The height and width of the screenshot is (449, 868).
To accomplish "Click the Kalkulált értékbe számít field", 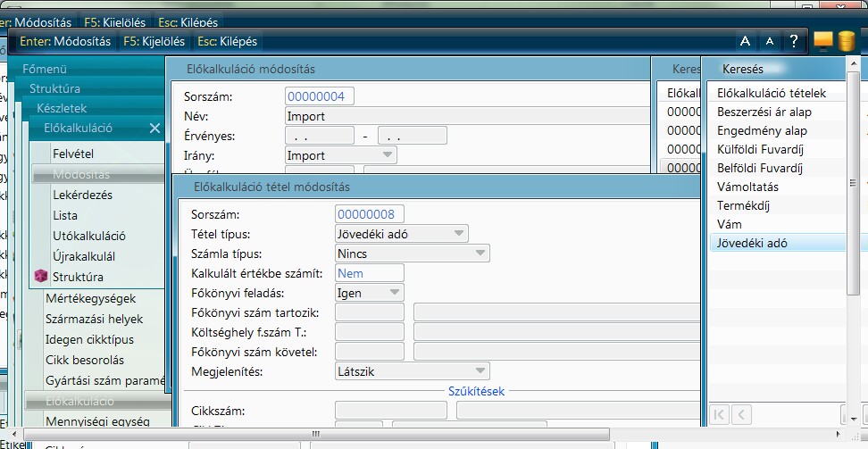I will (x=369, y=273).
